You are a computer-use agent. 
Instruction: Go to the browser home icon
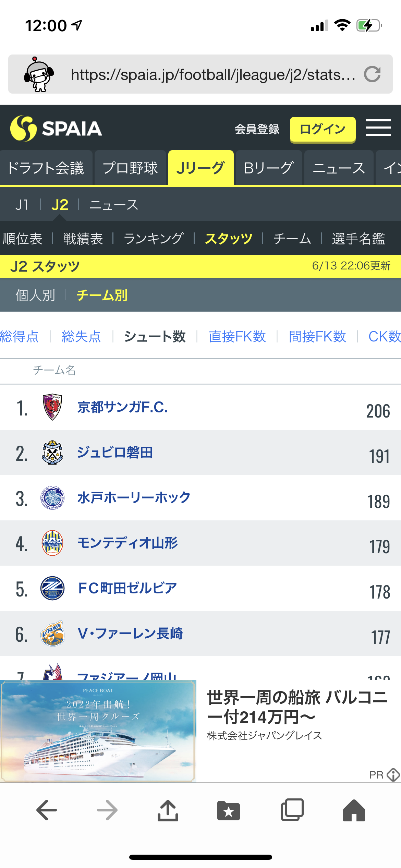click(354, 810)
